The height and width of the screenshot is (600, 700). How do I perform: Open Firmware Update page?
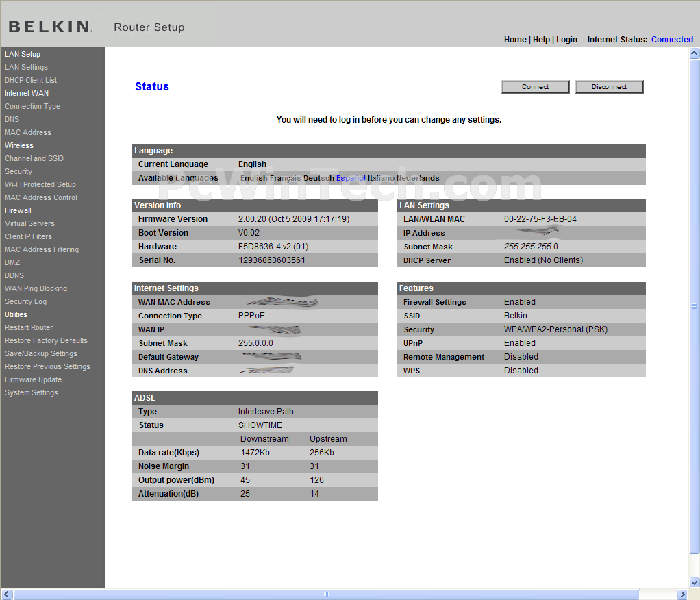[33, 379]
